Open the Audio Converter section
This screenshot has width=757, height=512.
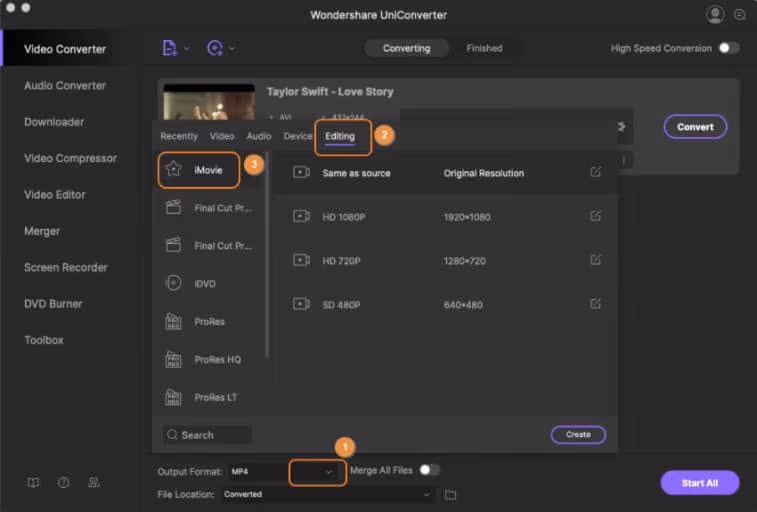click(65, 85)
